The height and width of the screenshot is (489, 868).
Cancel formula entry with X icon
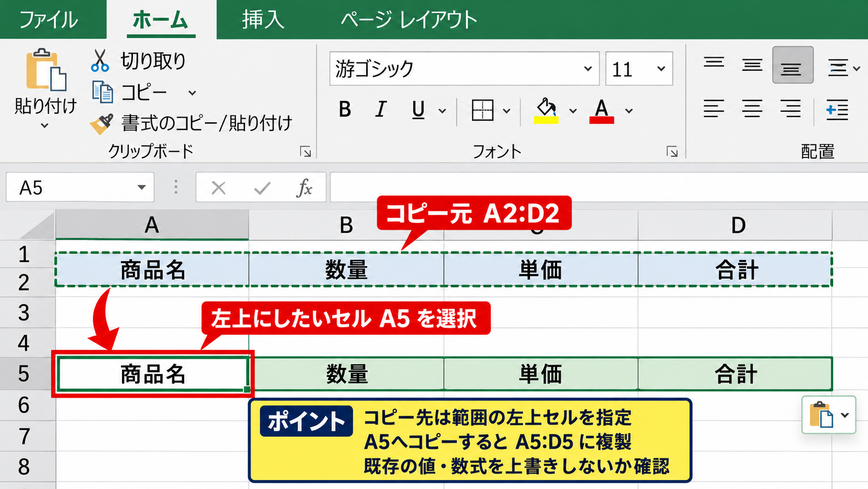(x=219, y=188)
